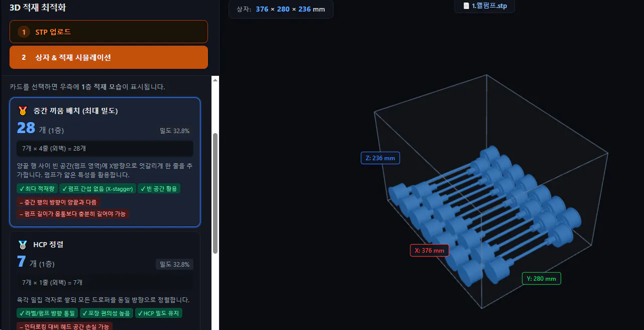Click the 빈 공간 활용 tag
The image size is (644, 330).
click(x=159, y=188)
